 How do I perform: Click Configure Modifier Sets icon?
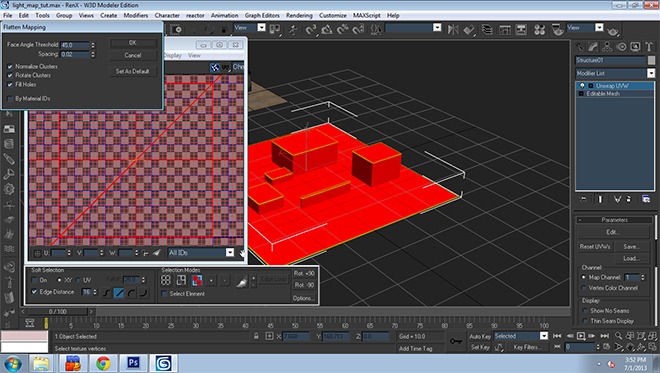pyautogui.click(x=646, y=199)
